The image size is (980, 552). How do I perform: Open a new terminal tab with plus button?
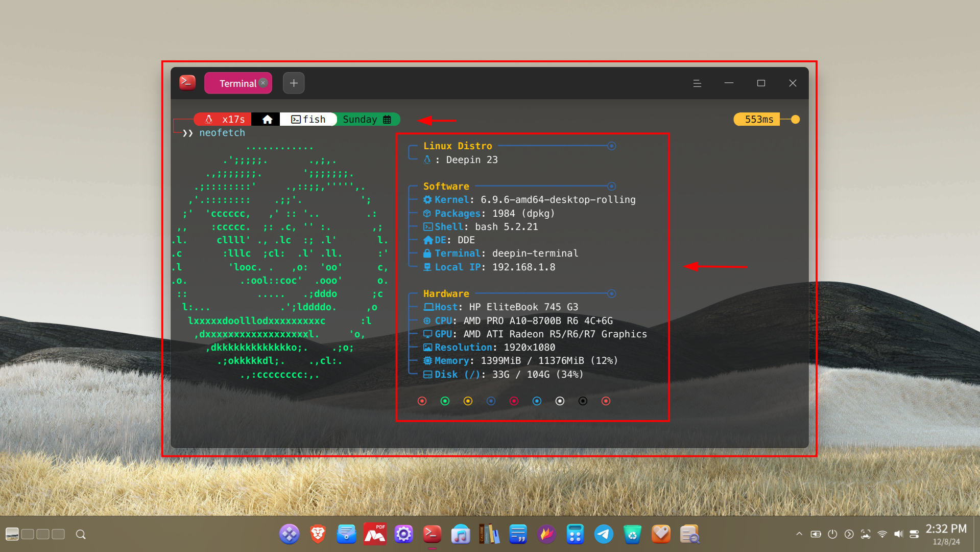tap(294, 83)
